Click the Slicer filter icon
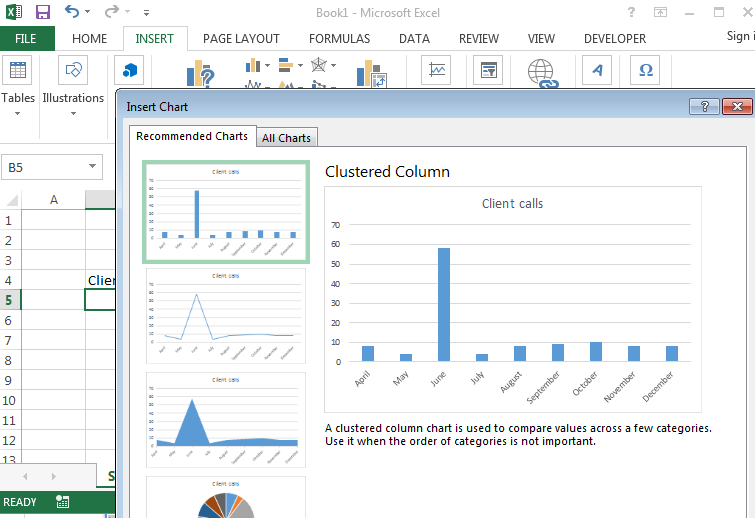This screenshot has height=518, width=755. pos(489,70)
